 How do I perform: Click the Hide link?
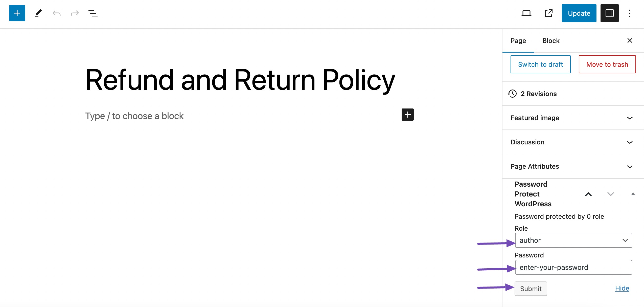tap(623, 288)
